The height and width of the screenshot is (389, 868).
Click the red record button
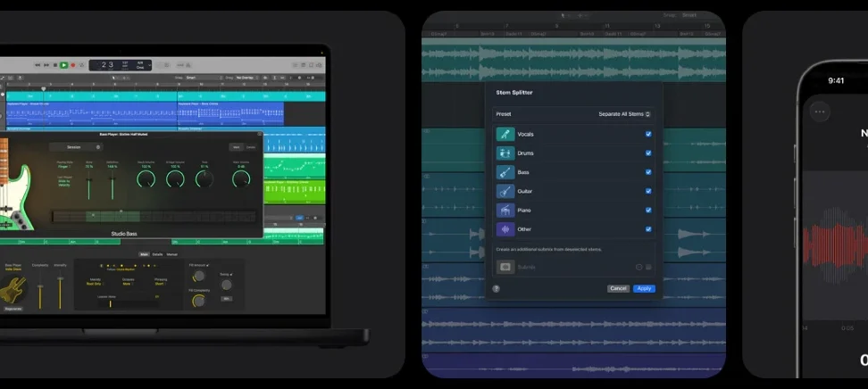pos(72,65)
